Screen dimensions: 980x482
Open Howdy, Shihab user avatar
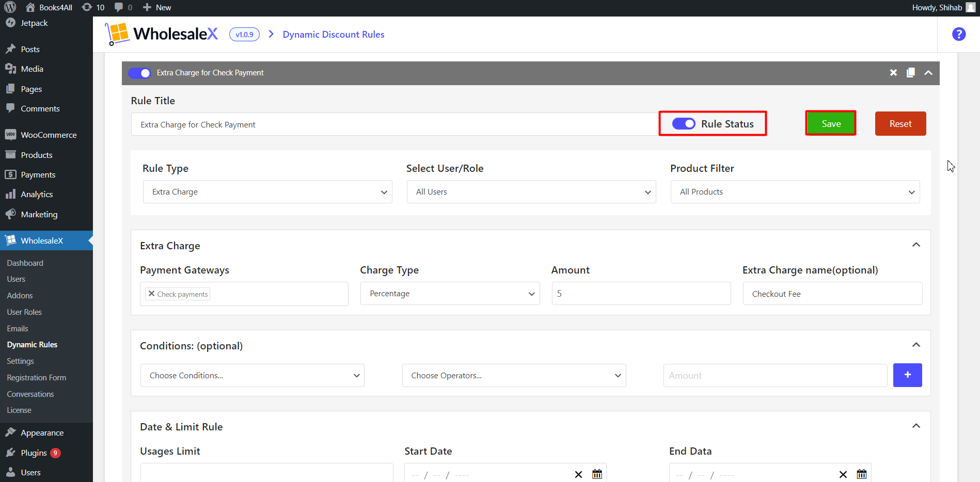click(x=971, y=7)
